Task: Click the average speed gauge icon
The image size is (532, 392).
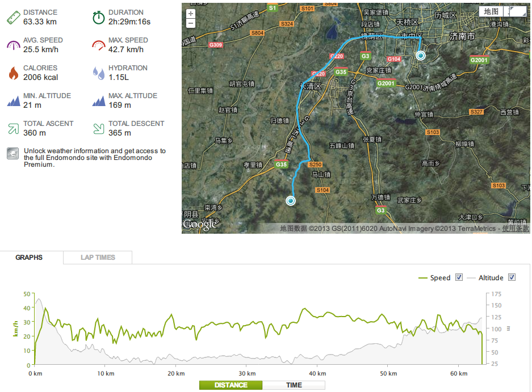Action: pyautogui.click(x=14, y=45)
